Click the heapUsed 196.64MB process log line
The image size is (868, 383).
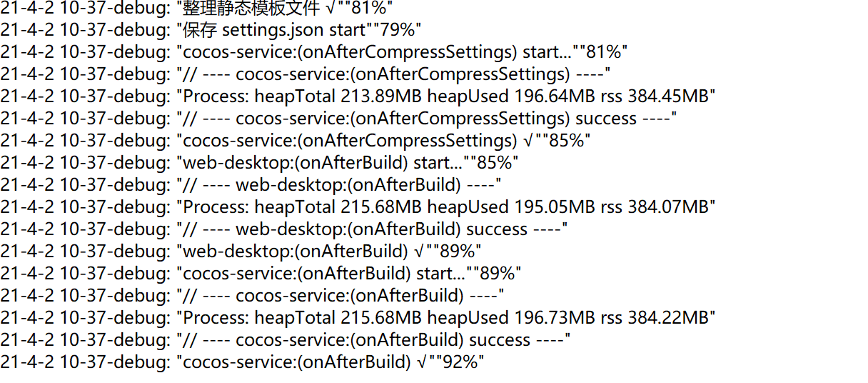[357, 96]
